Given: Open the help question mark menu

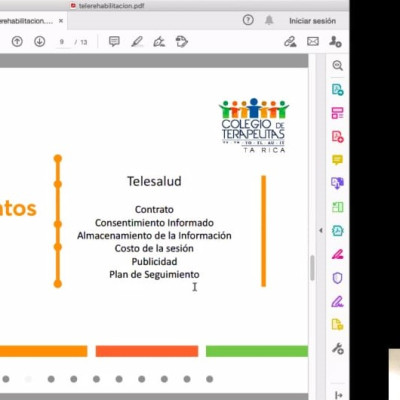Looking at the screenshot, I should 248,20.
